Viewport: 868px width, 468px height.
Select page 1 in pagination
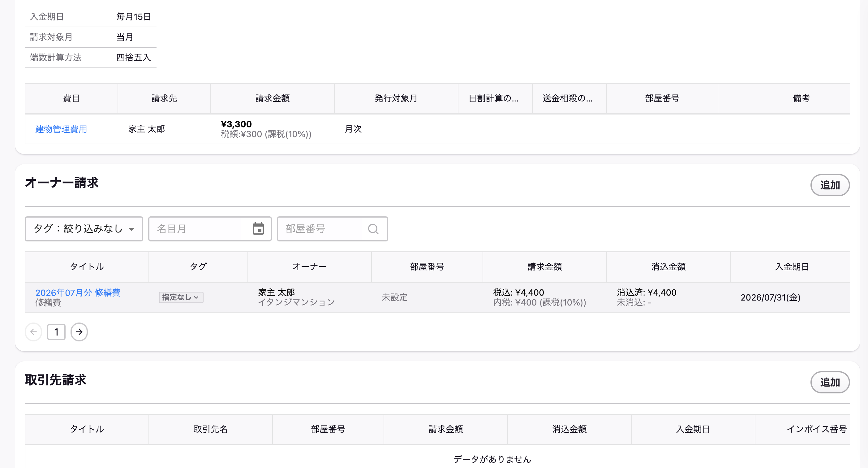(56, 332)
